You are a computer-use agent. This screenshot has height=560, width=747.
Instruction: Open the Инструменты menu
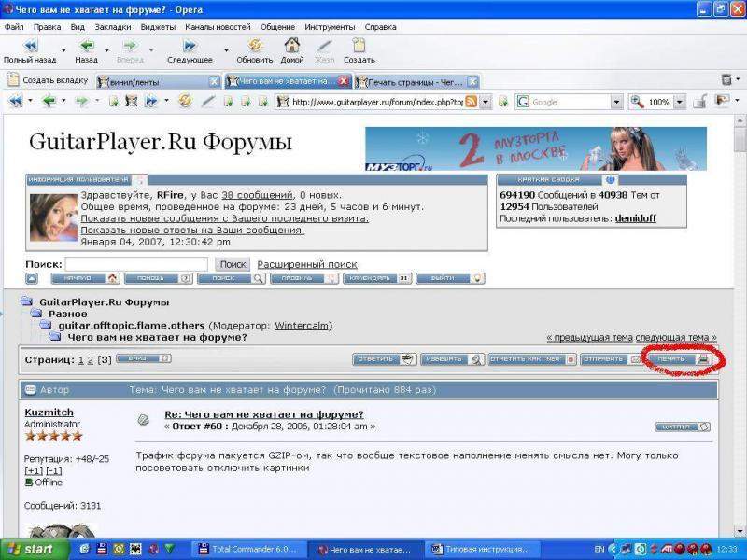tap(330, 27)
